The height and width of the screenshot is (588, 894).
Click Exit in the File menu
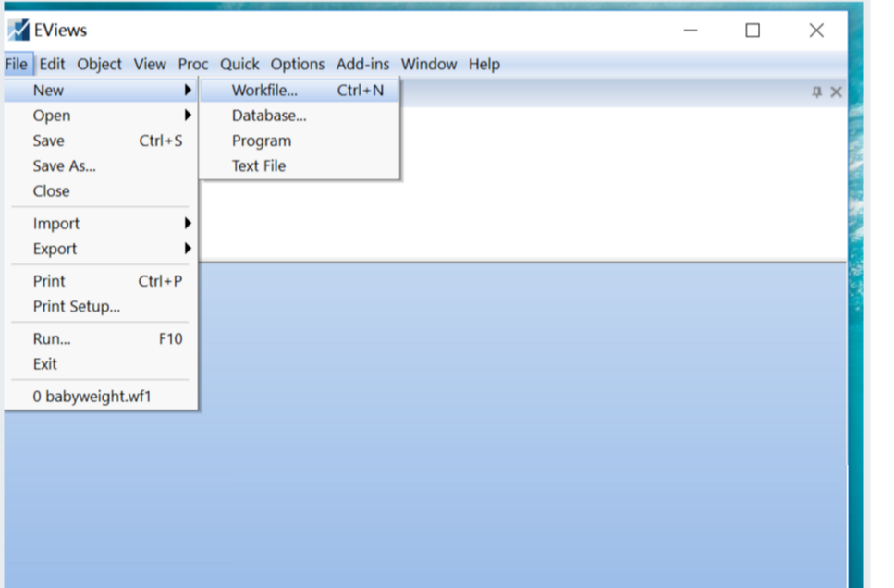click(x=101, y=364)
